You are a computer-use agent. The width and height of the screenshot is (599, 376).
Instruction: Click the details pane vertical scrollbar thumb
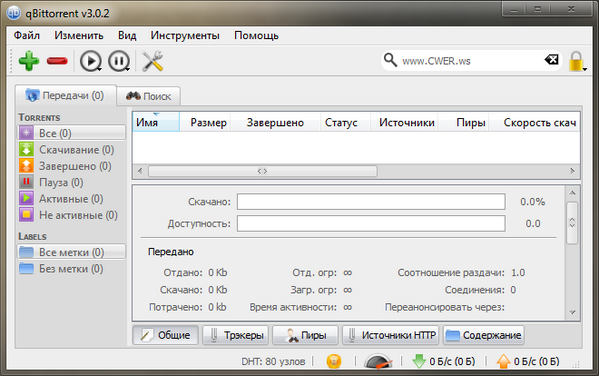[572, 223]
